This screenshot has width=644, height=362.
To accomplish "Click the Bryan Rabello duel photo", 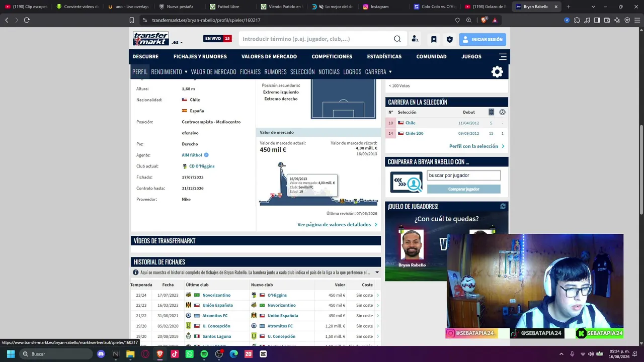I will (x=412, y=245).
